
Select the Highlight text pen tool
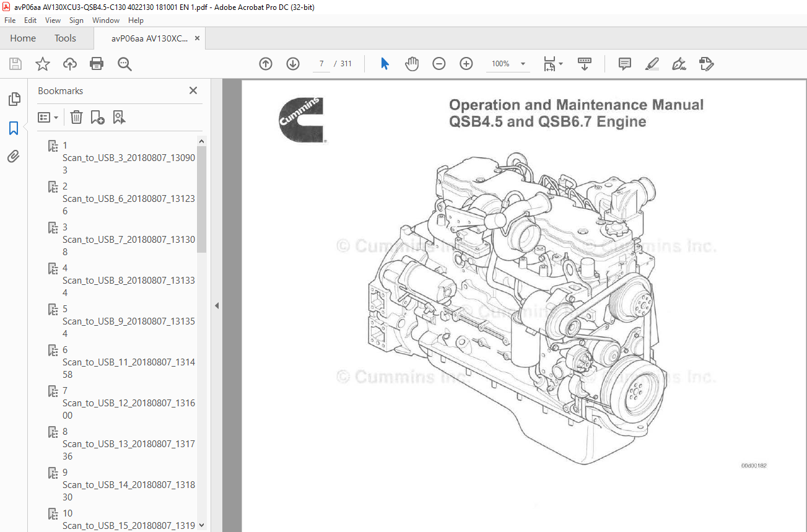(x=652, y=64)
